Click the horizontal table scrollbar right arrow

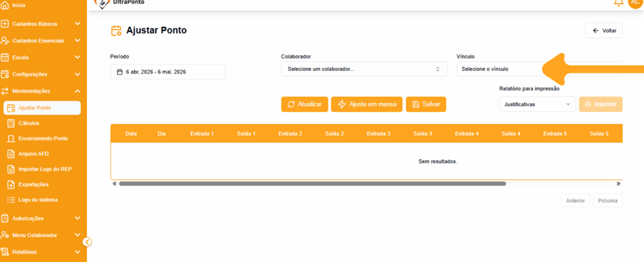[x=619, y=183]
